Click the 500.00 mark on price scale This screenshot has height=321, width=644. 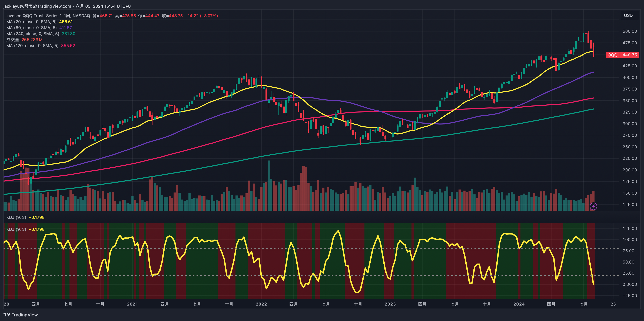pos(629,31)
